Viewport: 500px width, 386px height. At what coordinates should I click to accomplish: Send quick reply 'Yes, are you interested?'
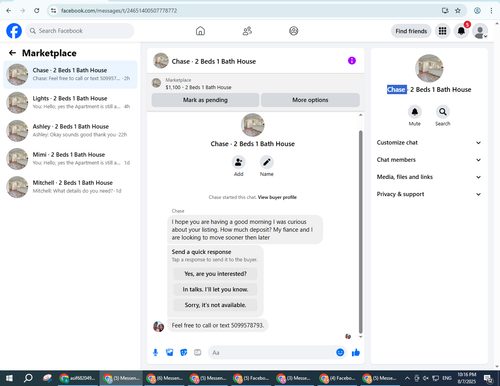(x=215, y=274)
